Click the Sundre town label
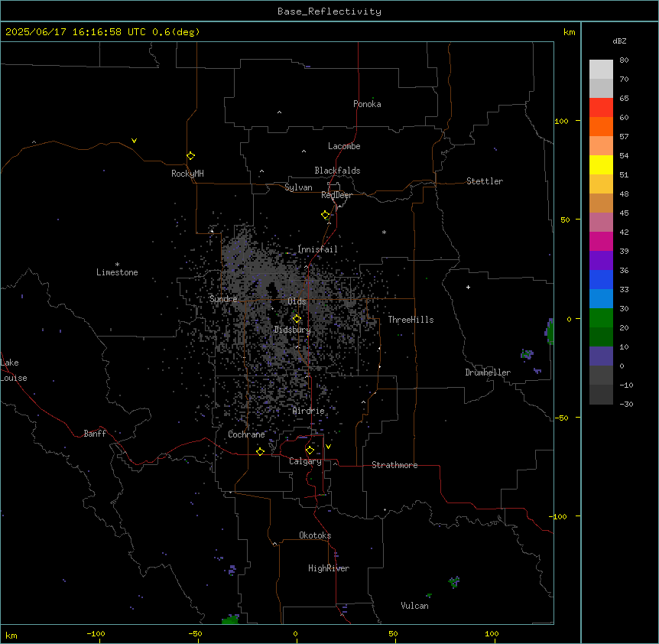 coord(223,299)
